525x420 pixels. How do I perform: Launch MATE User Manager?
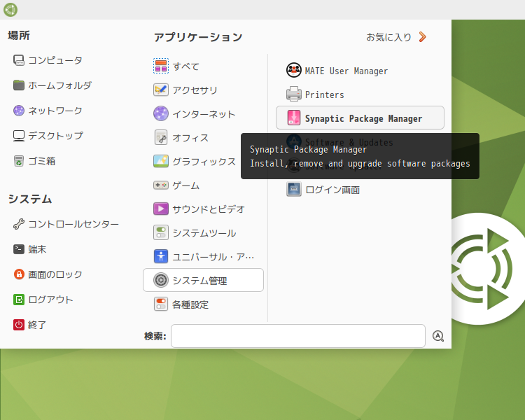337,70
